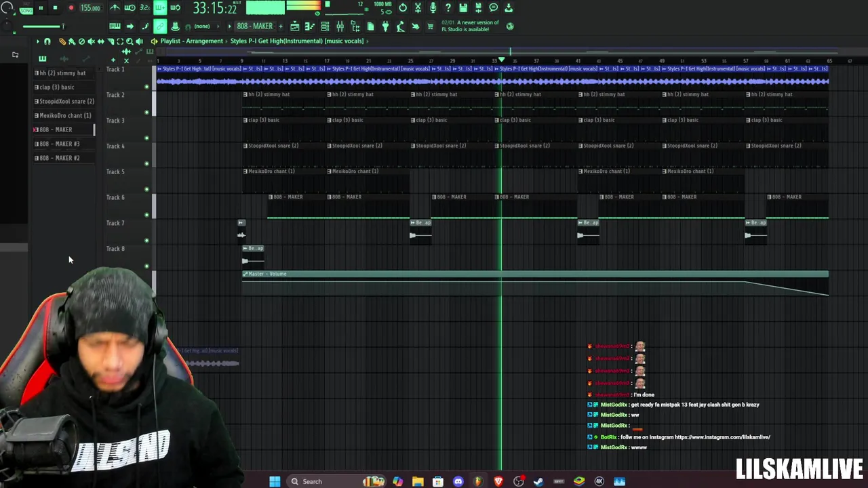This screenshot has width=868, height=488.
Task: Open the plugin database plug icon
Action: [x=385, y=26]
